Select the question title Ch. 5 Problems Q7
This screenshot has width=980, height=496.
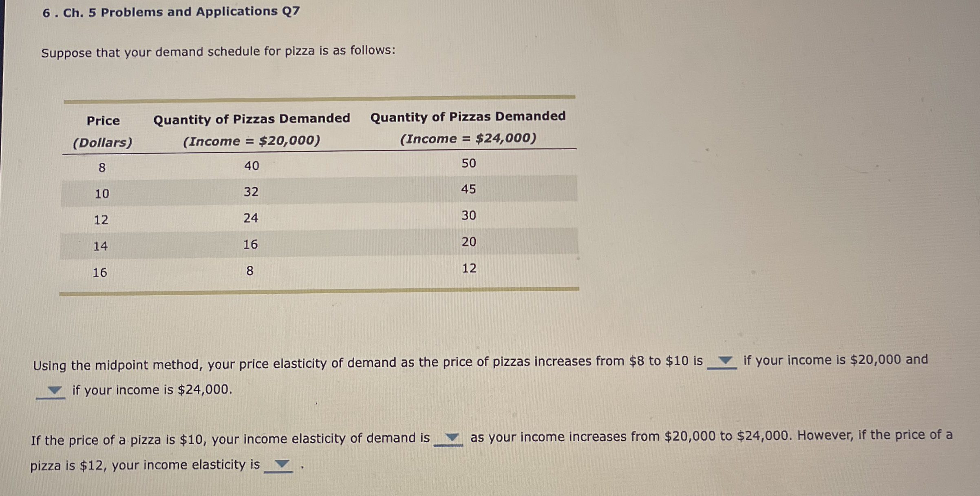[171, 12]
